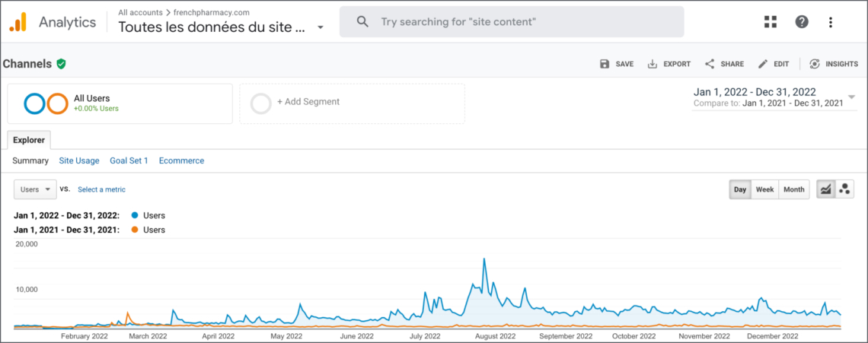Open the INSIGHTS panel icon
The width and height of the screenshot is (868, 343).
pyautogui.click(x=814, y=64)
